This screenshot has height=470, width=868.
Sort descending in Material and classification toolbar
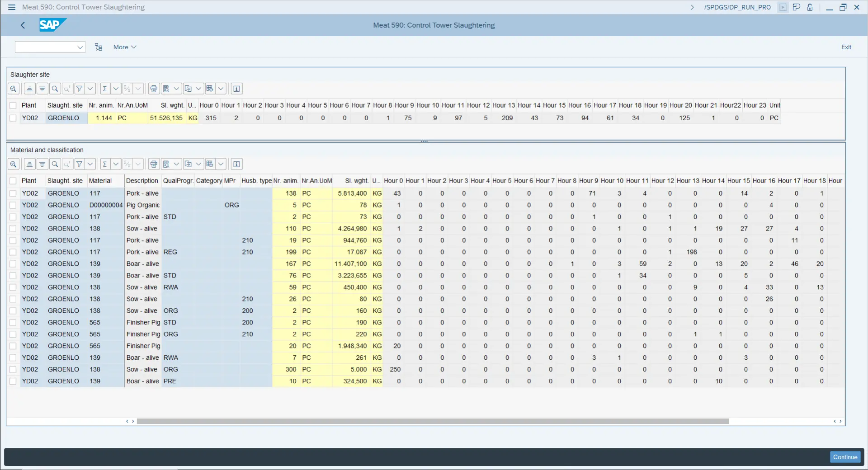pos(42,164)
